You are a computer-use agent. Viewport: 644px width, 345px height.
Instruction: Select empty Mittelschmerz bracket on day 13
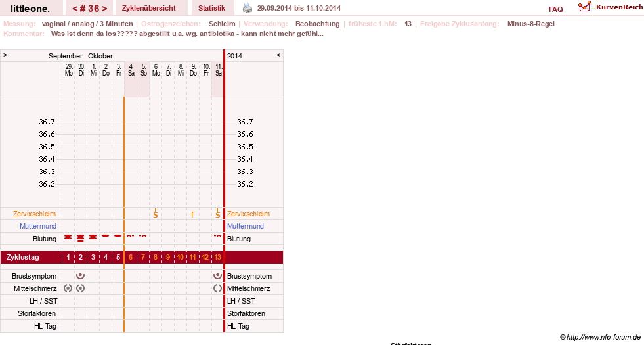point(218,288)
